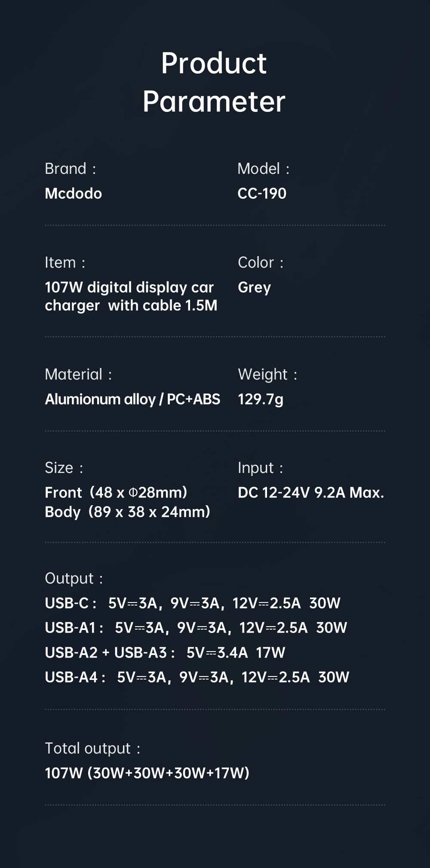Viewport: 430px width, 868px height.
Task: Click the USB-A4 output specification line
Action: pos(197,677)
